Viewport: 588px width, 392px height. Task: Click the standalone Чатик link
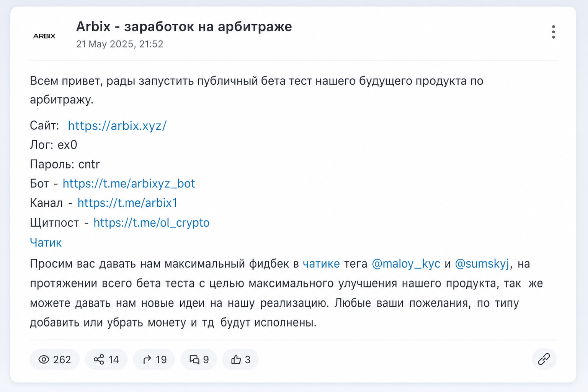tap(46, 242)
